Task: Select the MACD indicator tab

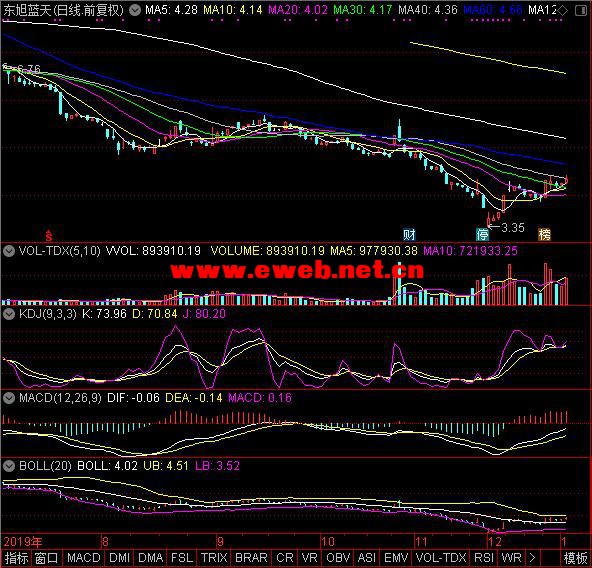Action: pyautogui.click(x=84, y=558)
